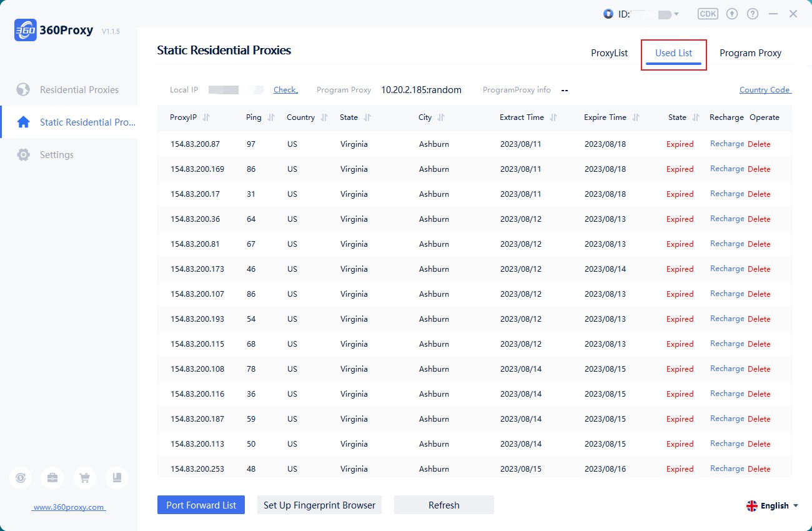Click the UK flag language icon
This screenshot has width=812, height=531.
pyautogui.click(x=752, y=506)
